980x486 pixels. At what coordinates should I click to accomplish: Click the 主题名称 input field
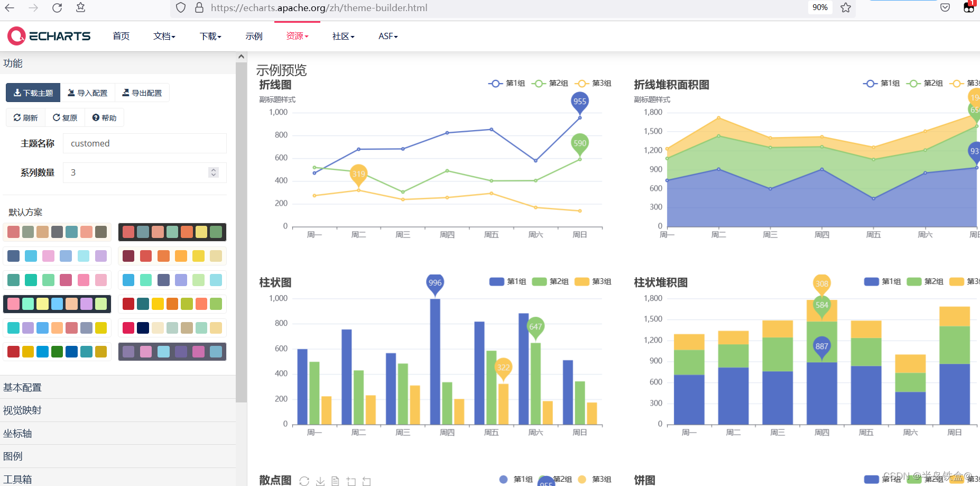(145, 143)
